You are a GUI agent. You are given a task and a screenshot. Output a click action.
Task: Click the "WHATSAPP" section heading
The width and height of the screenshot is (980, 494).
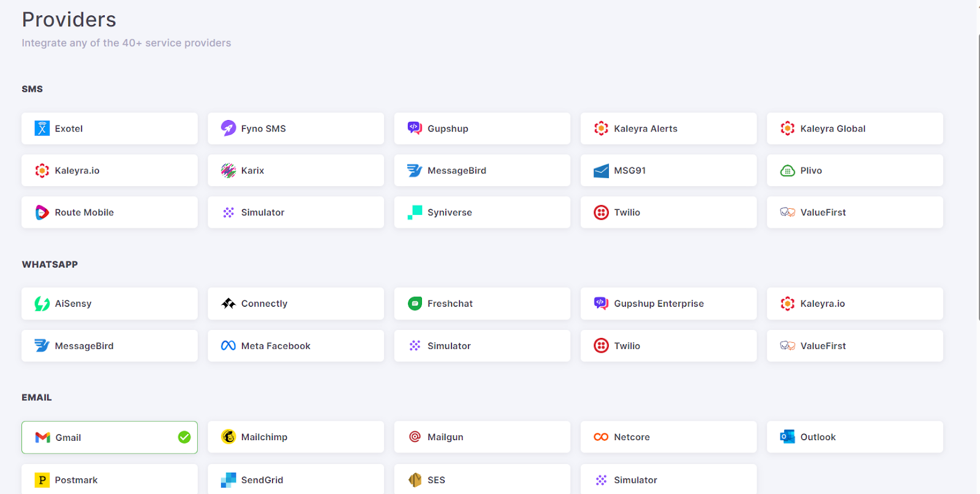(x=50, y=264)
